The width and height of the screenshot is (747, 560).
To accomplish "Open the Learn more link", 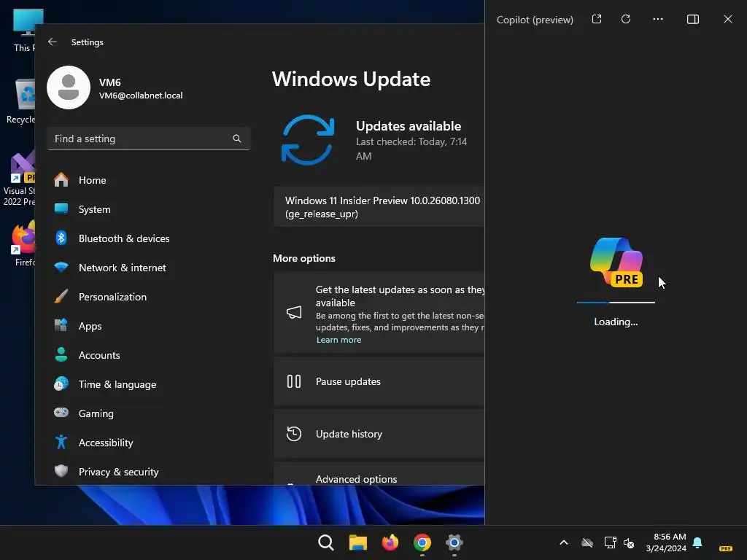I will (x=338, y=340).
